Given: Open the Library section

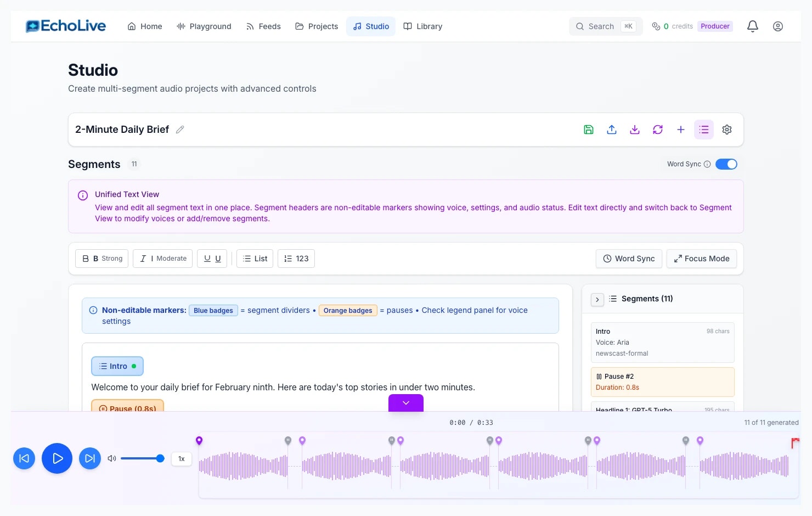Looking at the screenshot, I should click(x=422, y=26).
